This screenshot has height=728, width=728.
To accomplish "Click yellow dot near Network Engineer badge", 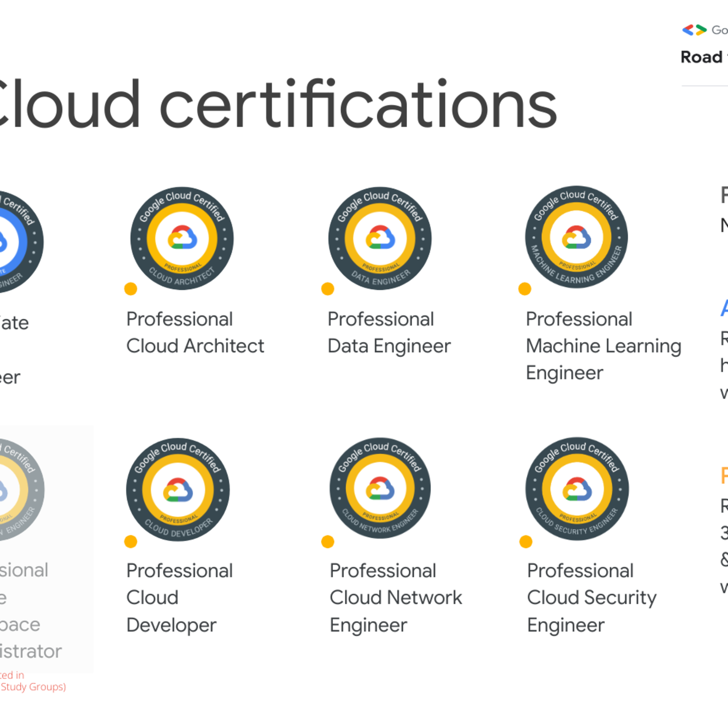I will 328,542.
